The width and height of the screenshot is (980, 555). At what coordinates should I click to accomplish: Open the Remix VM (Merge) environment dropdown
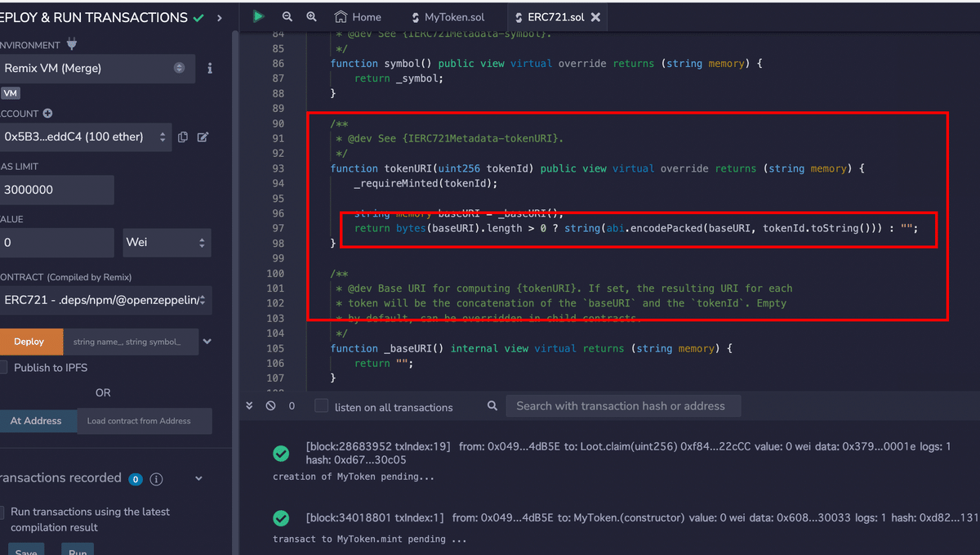coord(97,69)
